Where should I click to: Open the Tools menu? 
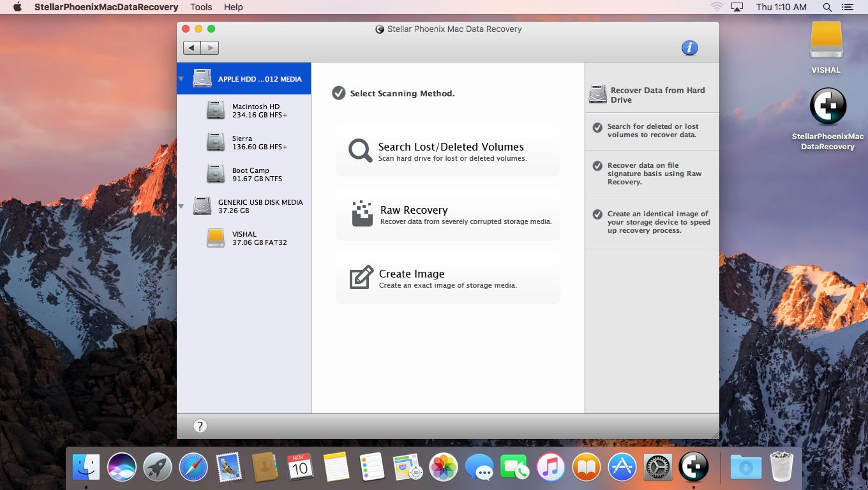pos(201,7)
